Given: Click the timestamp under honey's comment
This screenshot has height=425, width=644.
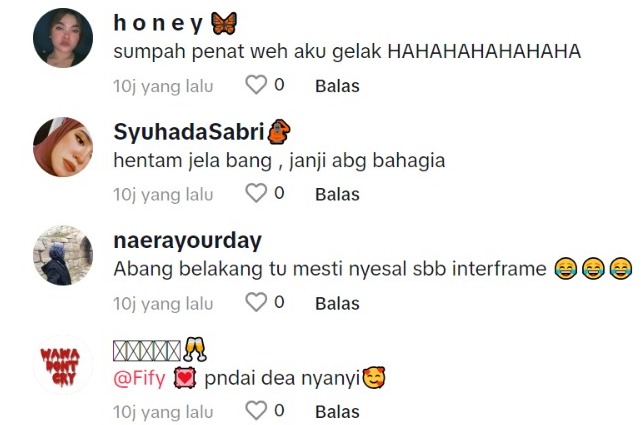Looking at the screenshot, I should click(163, 86).
